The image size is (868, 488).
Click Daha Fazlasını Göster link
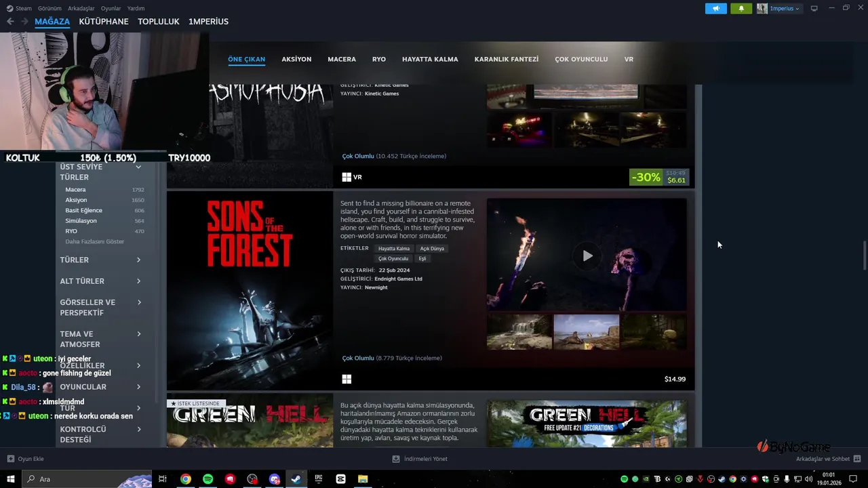click(94, 241)
